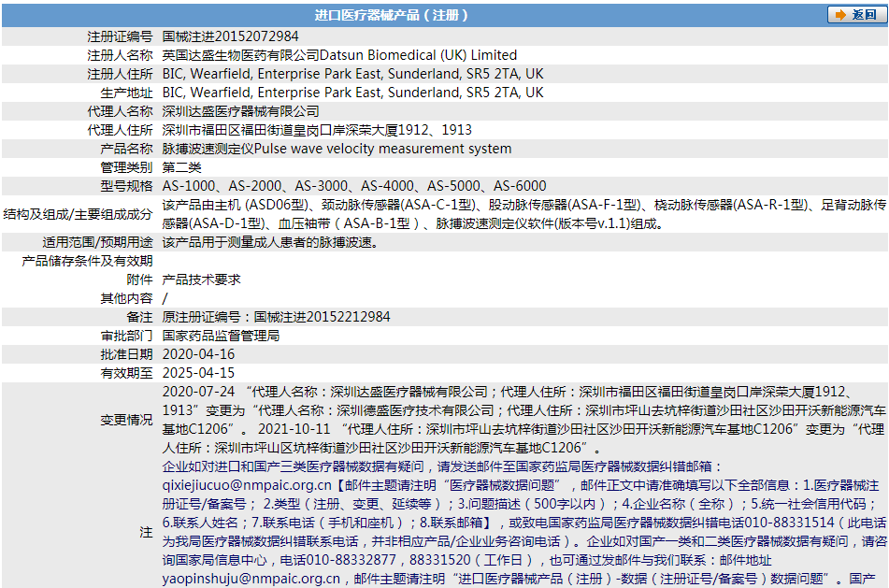
Task: Click the 注册人名称 field label
Action: tap(120, 55)
